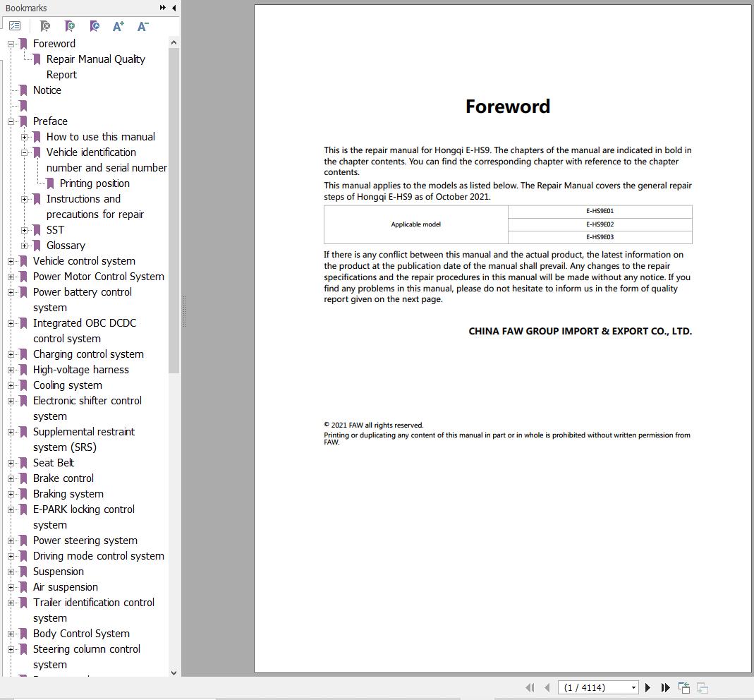Collapse the Foreword bookmark entry

click(x=10, y=43)
